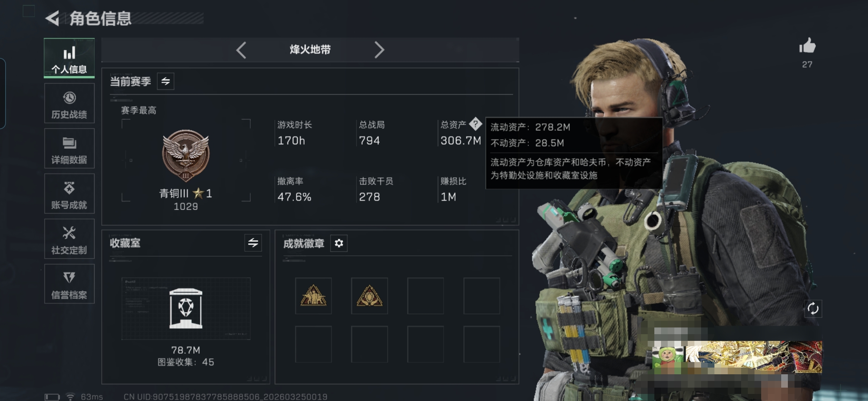Switch to previous mode with left chevron

241,50
